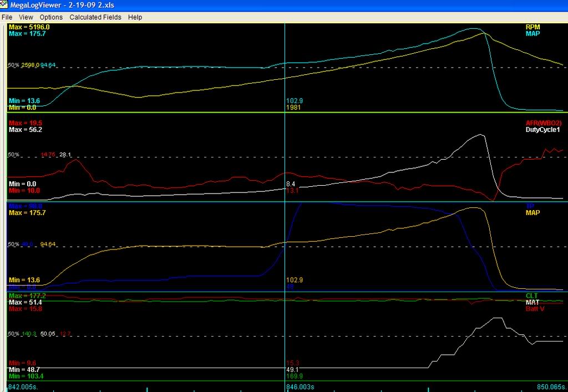Open the Options menu

(x=51, y=17)
